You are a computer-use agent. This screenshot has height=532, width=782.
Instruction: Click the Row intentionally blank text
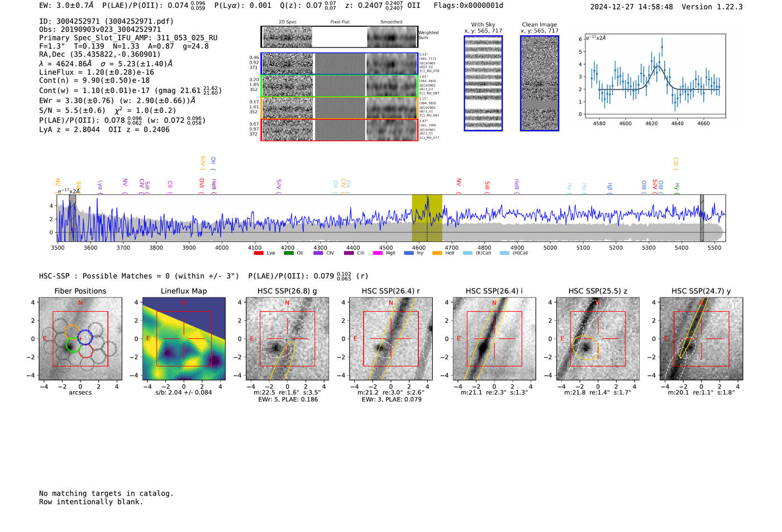coord(91,502)
